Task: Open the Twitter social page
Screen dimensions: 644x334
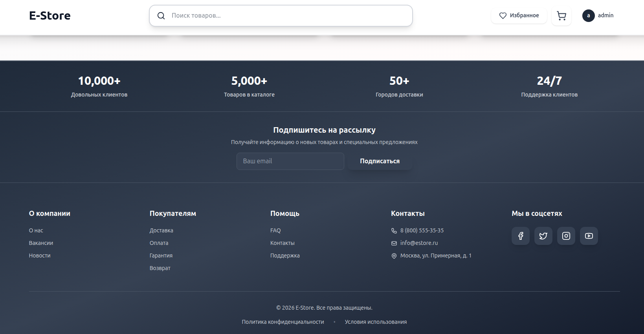Action: click(543, 236)
